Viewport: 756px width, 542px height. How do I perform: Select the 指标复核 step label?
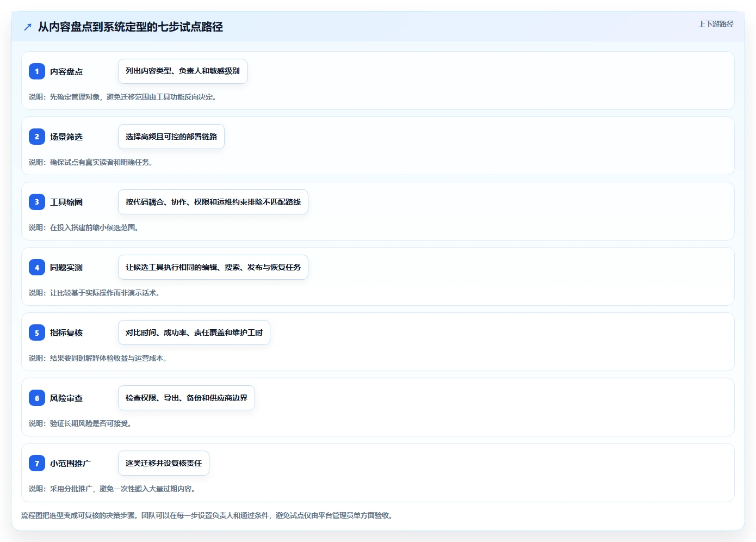coord(66,332)
